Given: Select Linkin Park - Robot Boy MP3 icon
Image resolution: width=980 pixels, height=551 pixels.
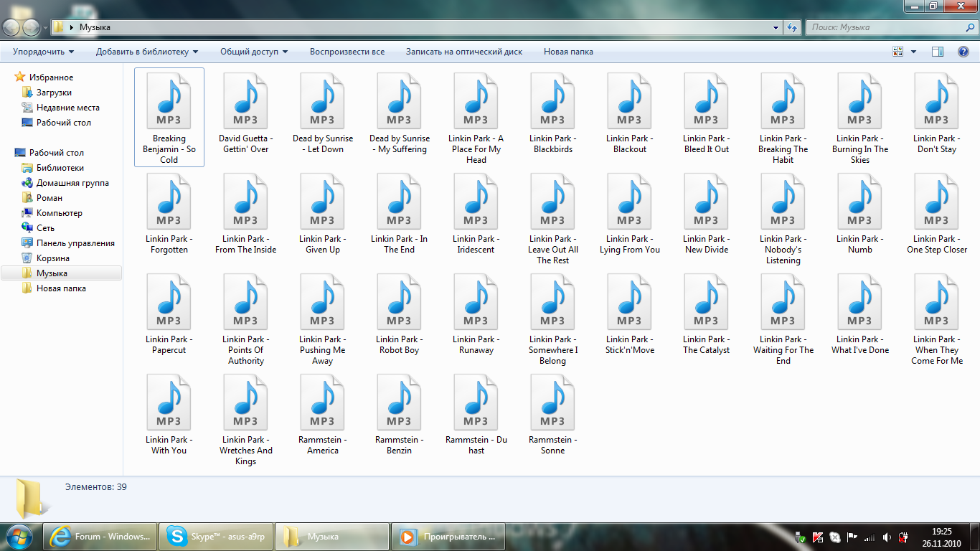Looking at the screenshot, I should tap(399, 302).
